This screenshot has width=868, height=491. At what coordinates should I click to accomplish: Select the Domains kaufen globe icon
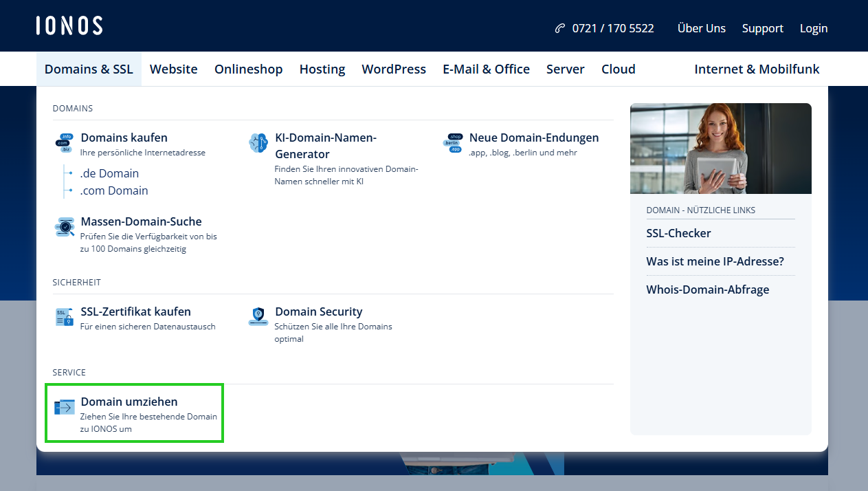pos(64,143)
